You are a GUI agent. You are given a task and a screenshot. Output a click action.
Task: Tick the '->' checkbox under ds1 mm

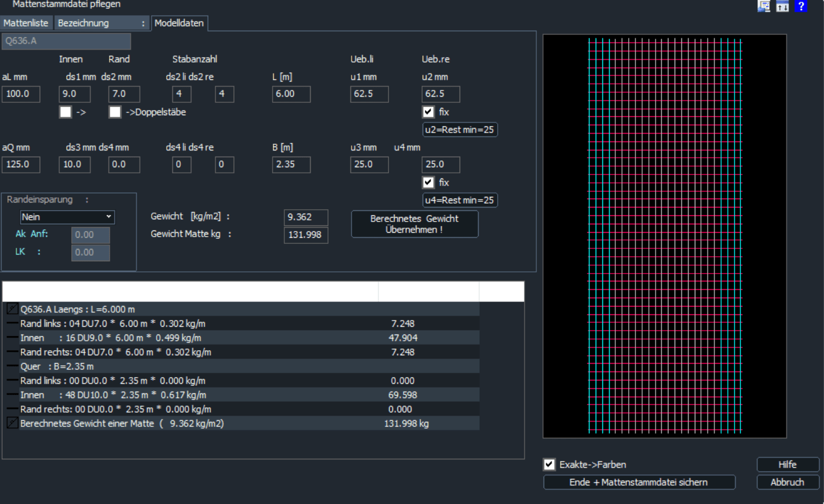[65, 112]
